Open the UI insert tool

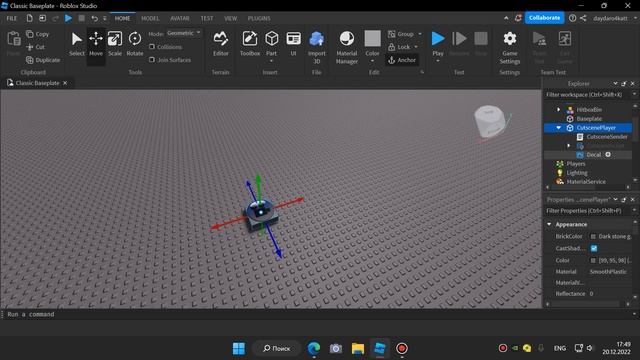pos(293,44)
